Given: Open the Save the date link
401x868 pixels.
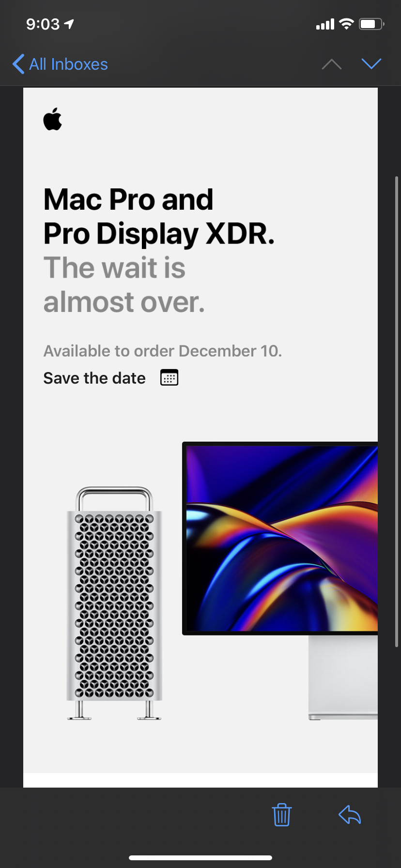Looking at the screenshot, I should (x=94, y=378).
